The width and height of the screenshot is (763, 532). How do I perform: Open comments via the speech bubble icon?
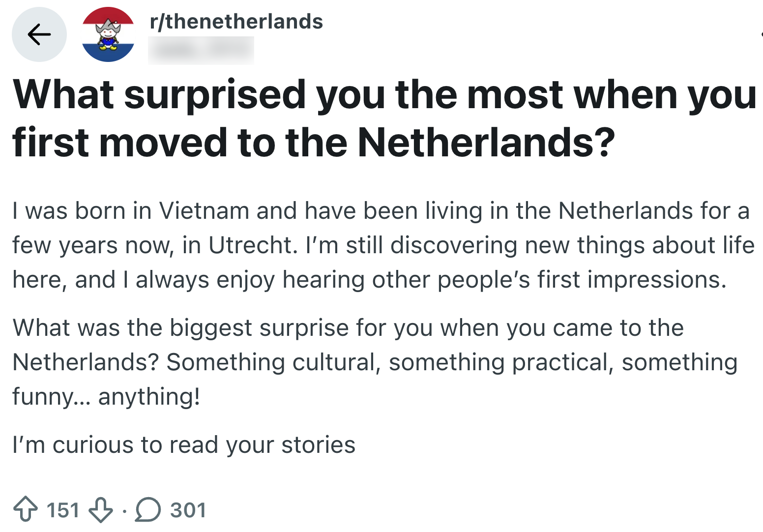tap(148, 509)
